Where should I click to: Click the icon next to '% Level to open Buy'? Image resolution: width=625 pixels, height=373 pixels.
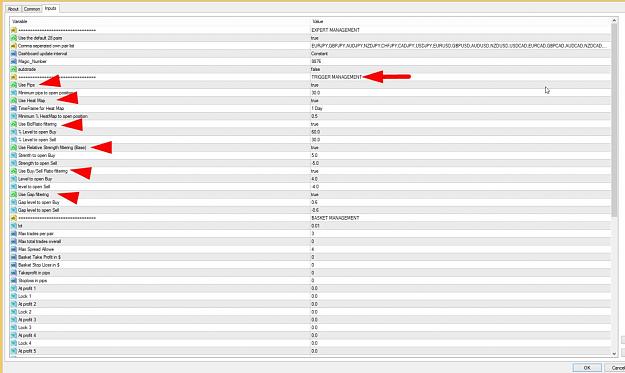14,132
